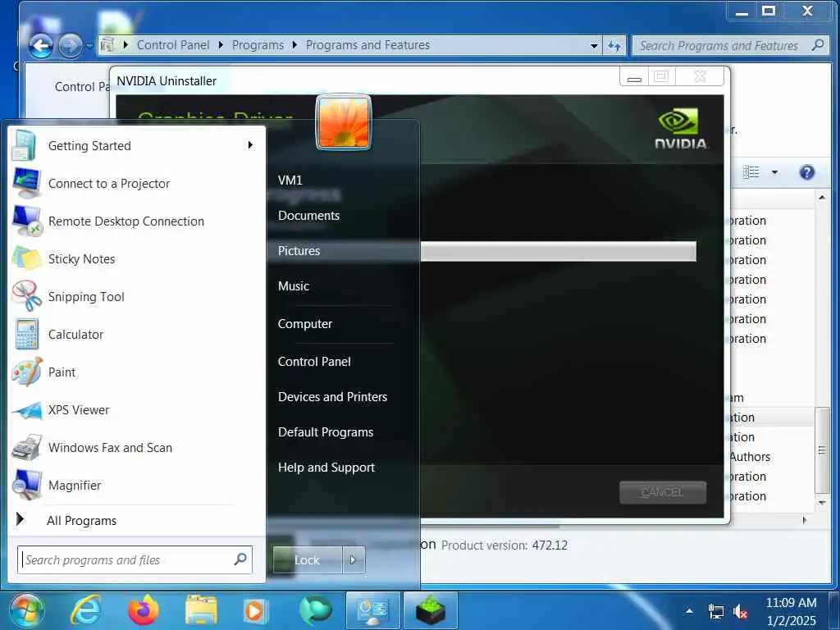
Task: Click CANCEL in NVIDIA Uninstaller
Action: [x=663, y=492]
